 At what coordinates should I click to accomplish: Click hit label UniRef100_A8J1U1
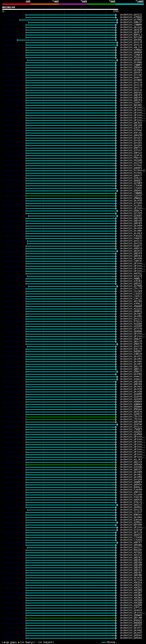(131, 27)
